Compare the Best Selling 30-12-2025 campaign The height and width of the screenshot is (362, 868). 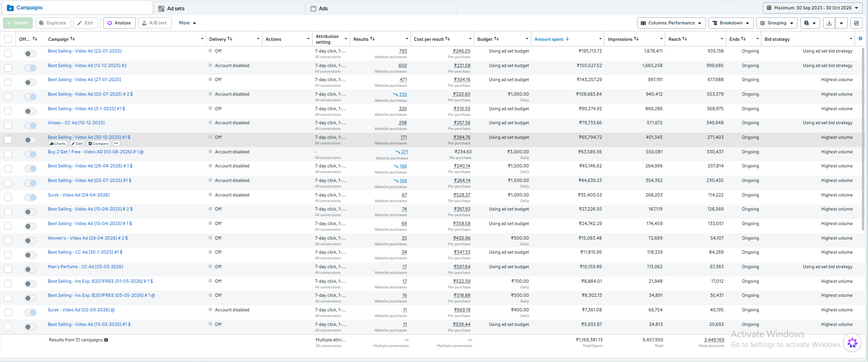coord(99,143)
